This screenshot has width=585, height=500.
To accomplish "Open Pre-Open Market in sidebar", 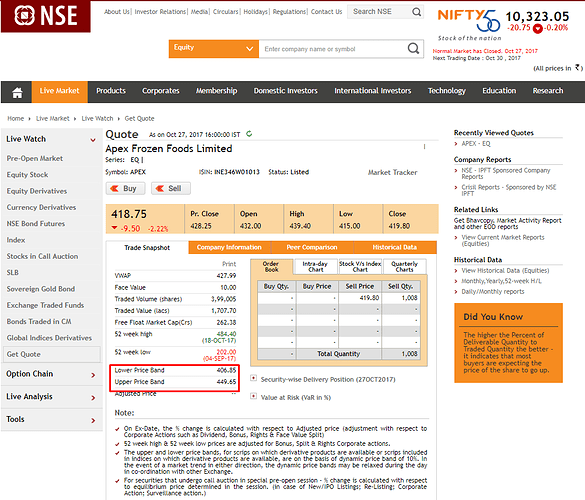I will pyautogui.click(x=35, y=159).
